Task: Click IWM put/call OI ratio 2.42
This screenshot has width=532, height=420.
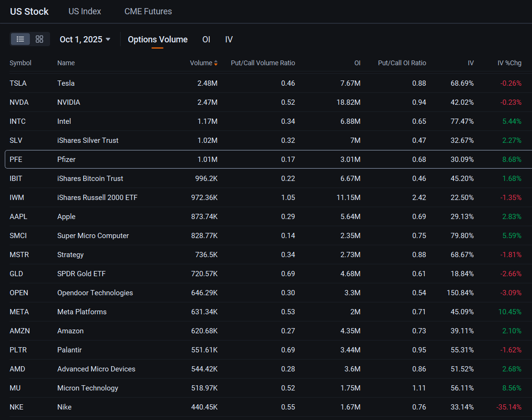Action: tap(419, 197)
